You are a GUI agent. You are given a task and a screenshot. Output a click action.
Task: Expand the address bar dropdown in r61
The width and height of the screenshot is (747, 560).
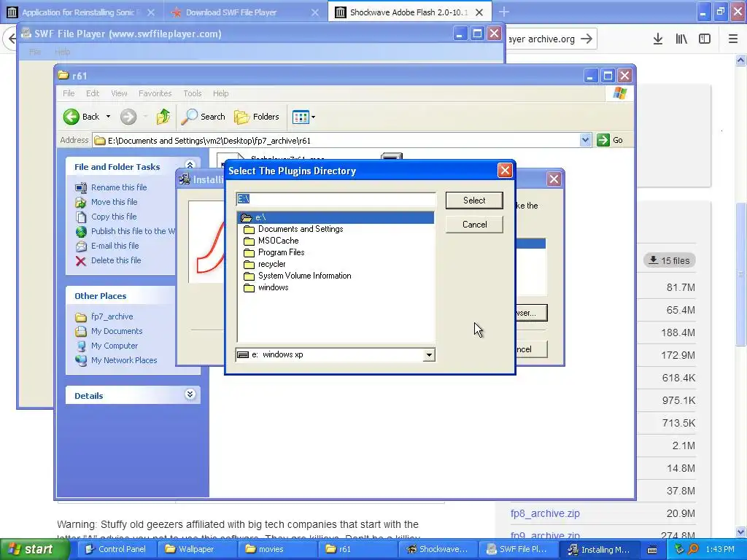(x=585, y=140)
